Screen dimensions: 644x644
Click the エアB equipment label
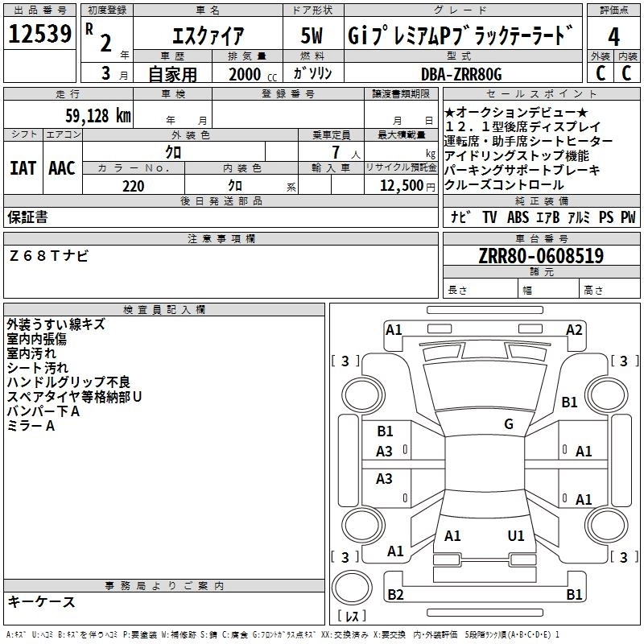(548, 217)
